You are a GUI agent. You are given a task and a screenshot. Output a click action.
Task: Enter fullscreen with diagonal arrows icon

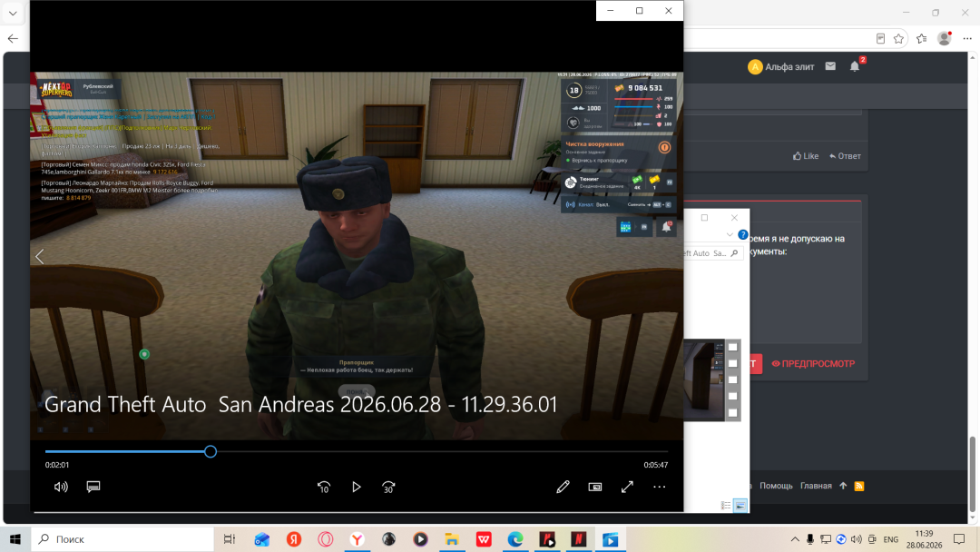pos(627,487)
